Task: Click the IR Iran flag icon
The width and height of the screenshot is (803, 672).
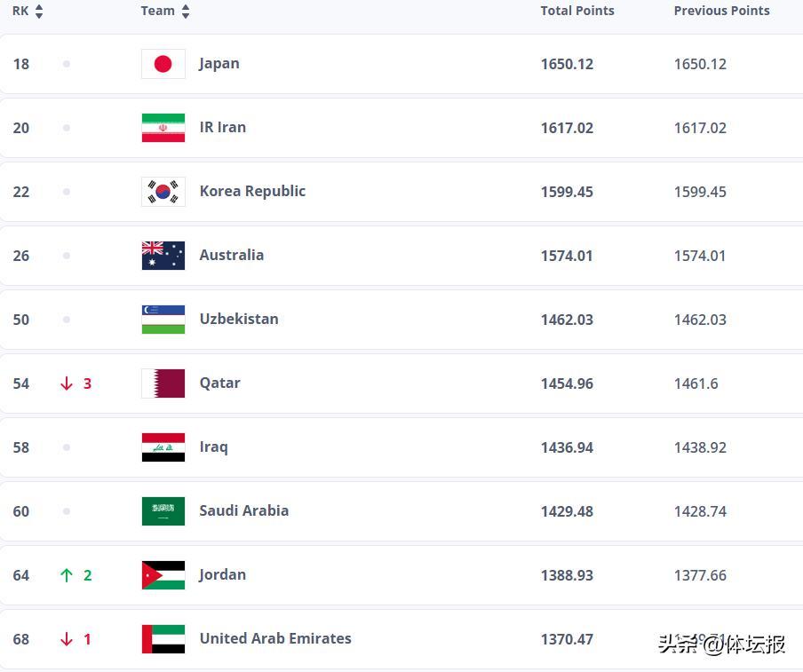Action: [163, 128]
